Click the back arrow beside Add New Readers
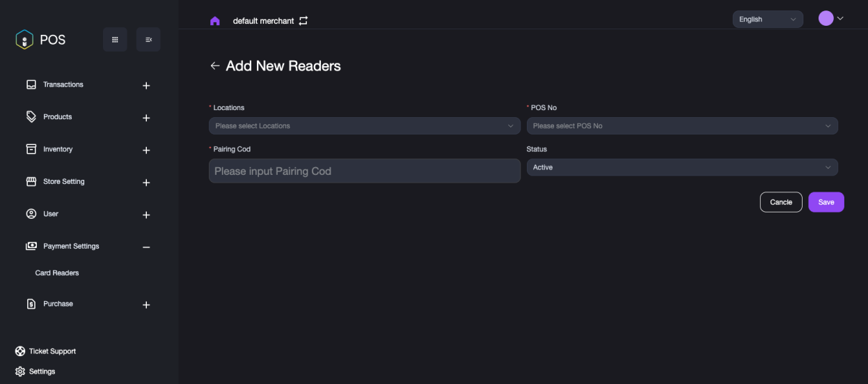868x384 pixels. [x=214, y=66]
